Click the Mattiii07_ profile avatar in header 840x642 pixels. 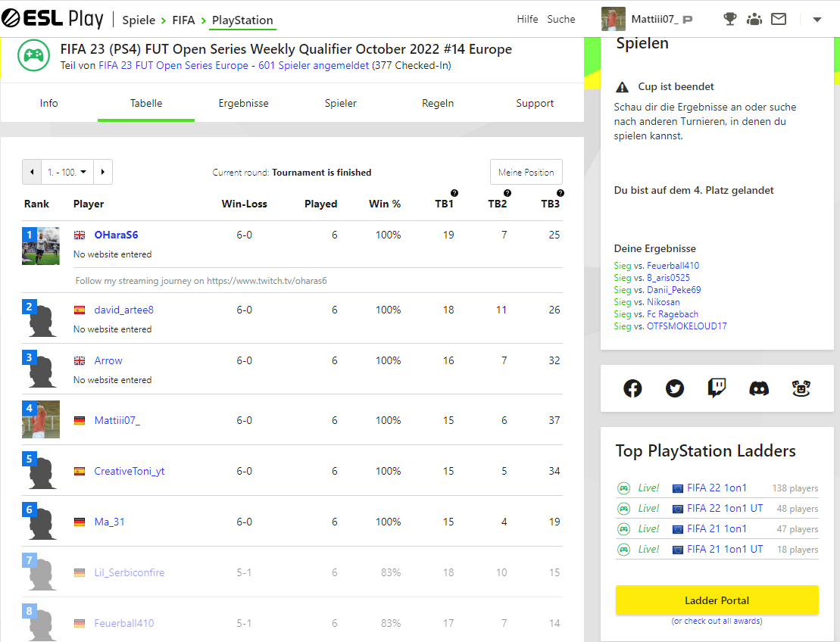(x=614, y=19)
